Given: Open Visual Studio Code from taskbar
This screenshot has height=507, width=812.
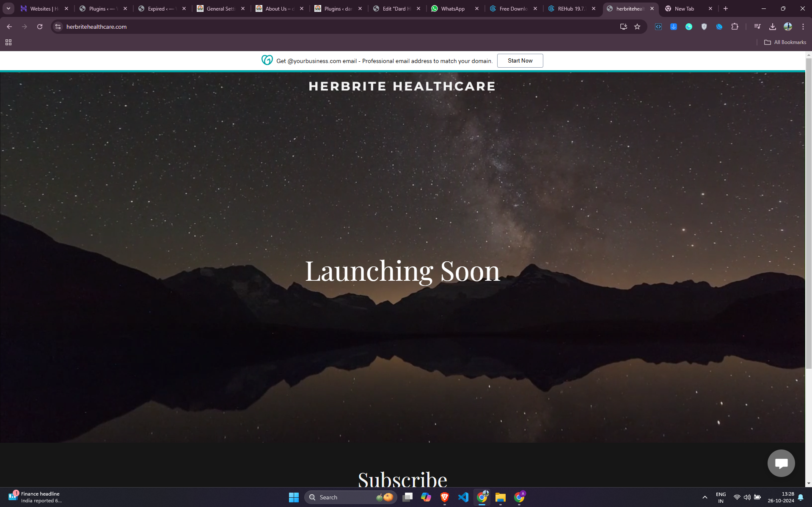Looking at the screenshot, I should 463,497.
